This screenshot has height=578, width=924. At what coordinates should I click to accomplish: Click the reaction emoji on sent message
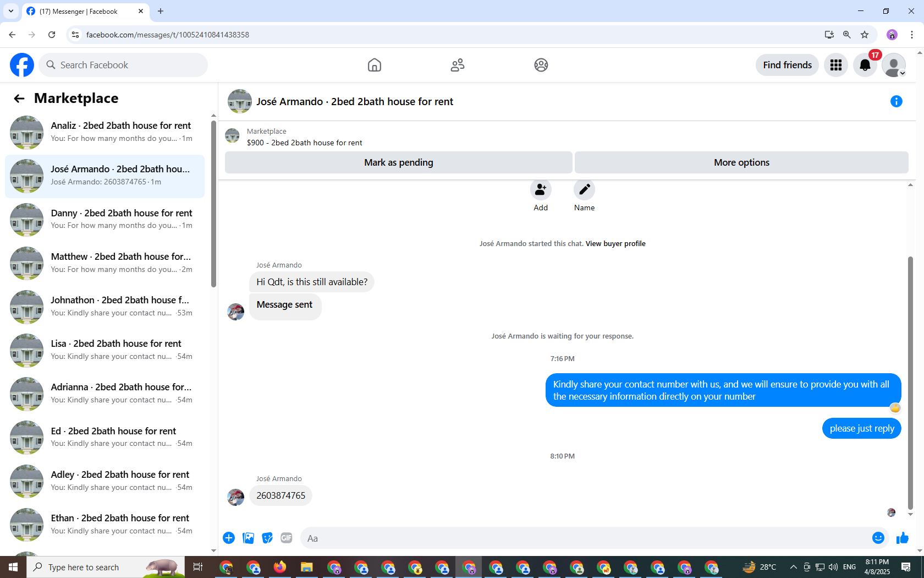(895, 408)
